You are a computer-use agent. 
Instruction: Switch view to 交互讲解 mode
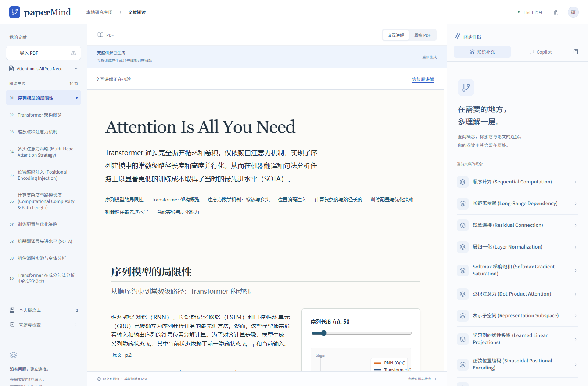click(x=396, y=35)
